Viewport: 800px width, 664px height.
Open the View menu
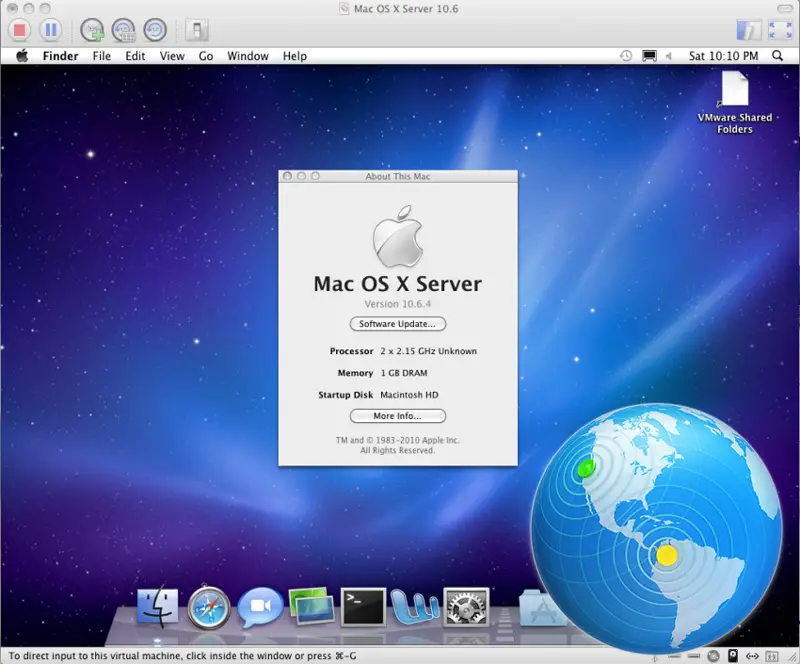[172, 56]
